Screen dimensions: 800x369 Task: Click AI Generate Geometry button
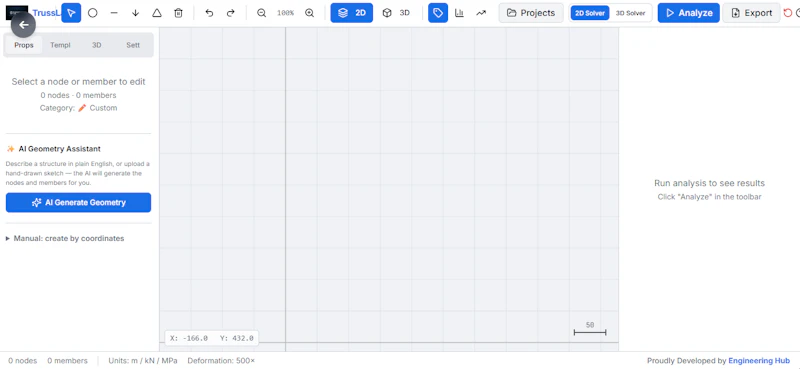(79, 203)
